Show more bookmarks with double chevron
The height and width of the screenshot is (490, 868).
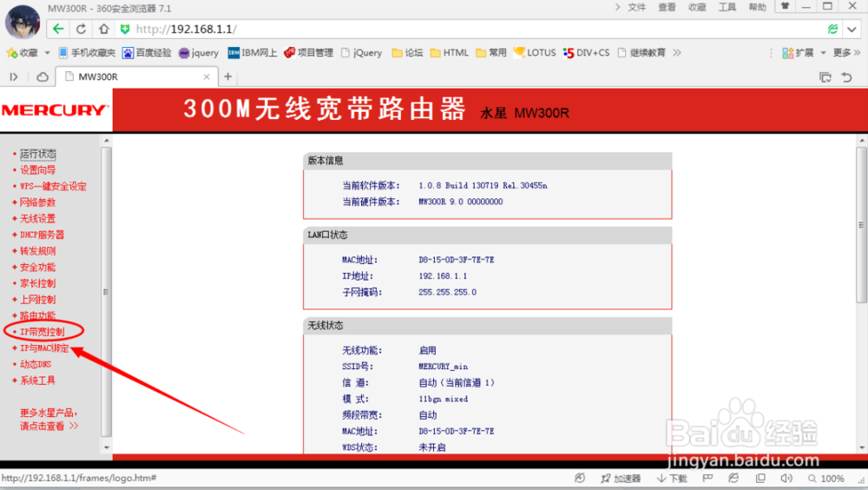pyautogui.click(x=676, y=53)
